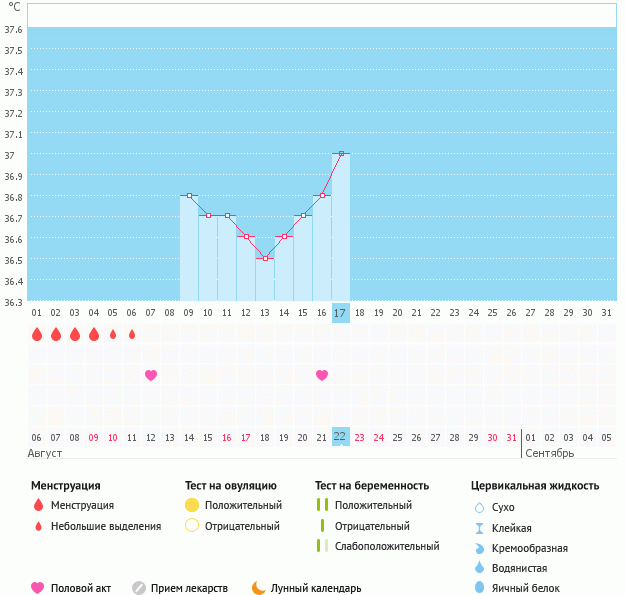Click the dry cervical fluid drop icon
Image resolution: width=626 pixels, height=595 pixels.
(479, 507)
